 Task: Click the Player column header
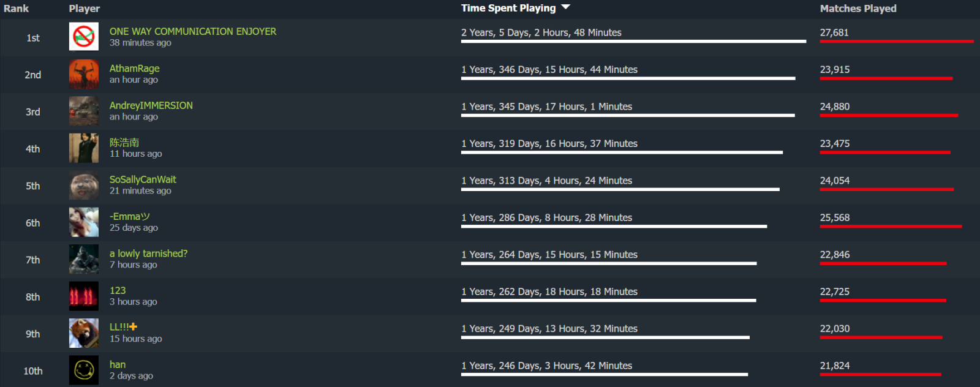point(84,9)
